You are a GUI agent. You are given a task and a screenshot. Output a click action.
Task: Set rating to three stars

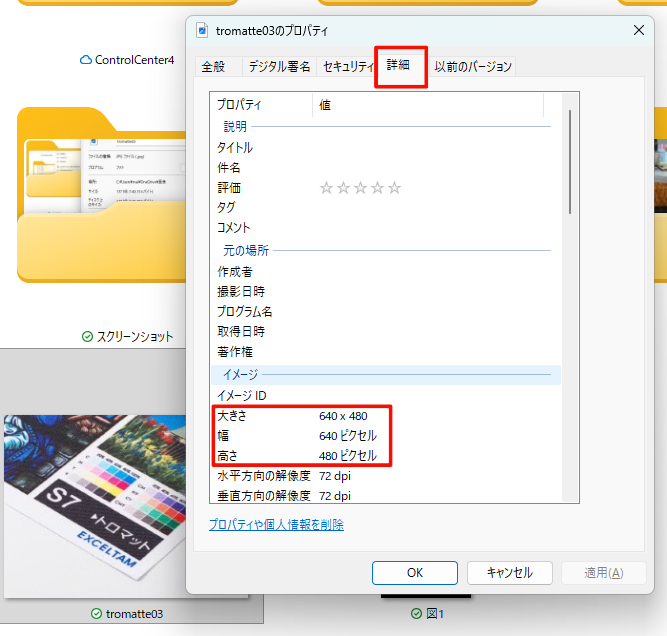coord(360,188)
